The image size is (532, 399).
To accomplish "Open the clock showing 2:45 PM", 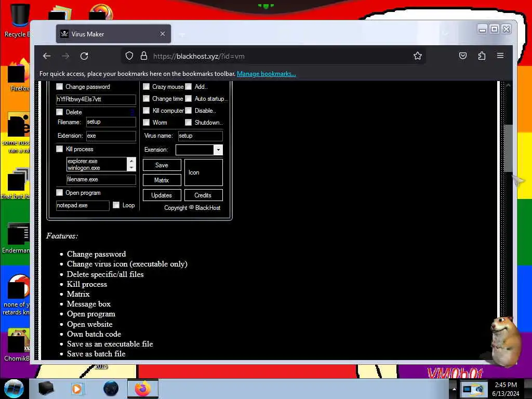I will point(506,389).
